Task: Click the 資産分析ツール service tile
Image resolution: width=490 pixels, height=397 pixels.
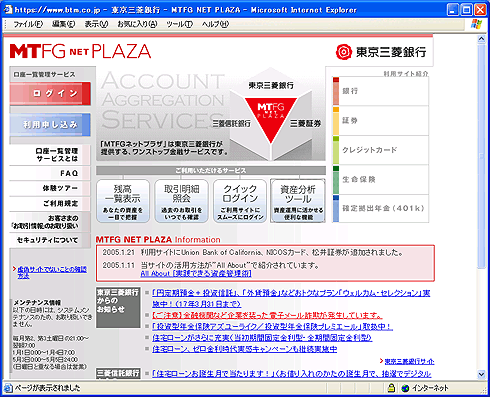Action: pyautogui.click(x=298, y=201)
